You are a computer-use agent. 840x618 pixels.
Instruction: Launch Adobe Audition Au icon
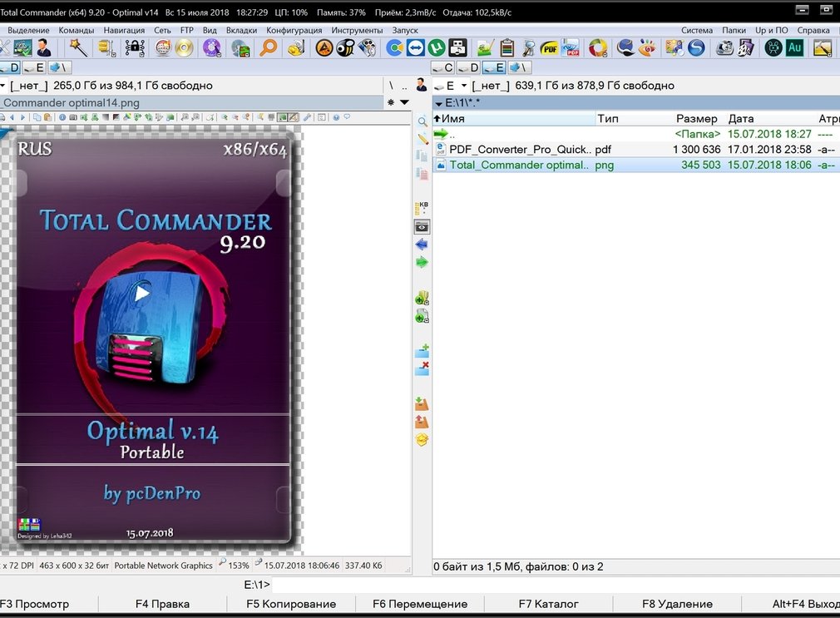point(794,48)
